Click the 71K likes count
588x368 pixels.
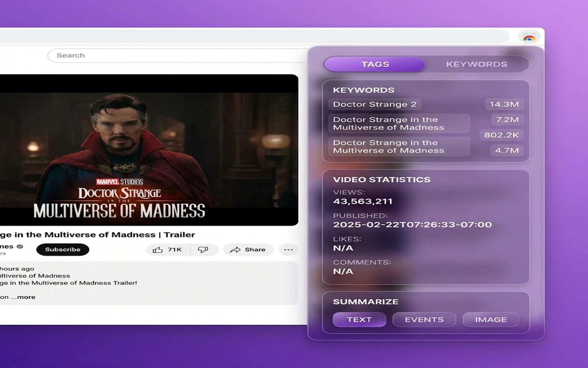175,250
